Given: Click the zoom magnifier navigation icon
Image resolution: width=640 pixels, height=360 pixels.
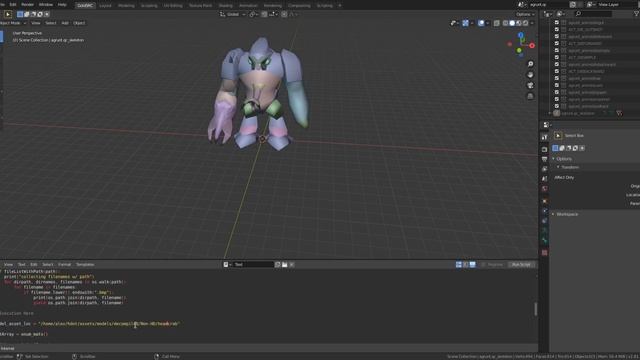Looking at the screenshot, I should point(530,64).
